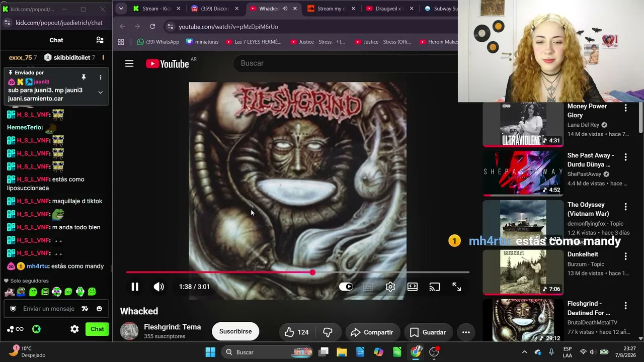Go back in the browser
This screenshot has width=644, height=362.
[x=122, y=26]
